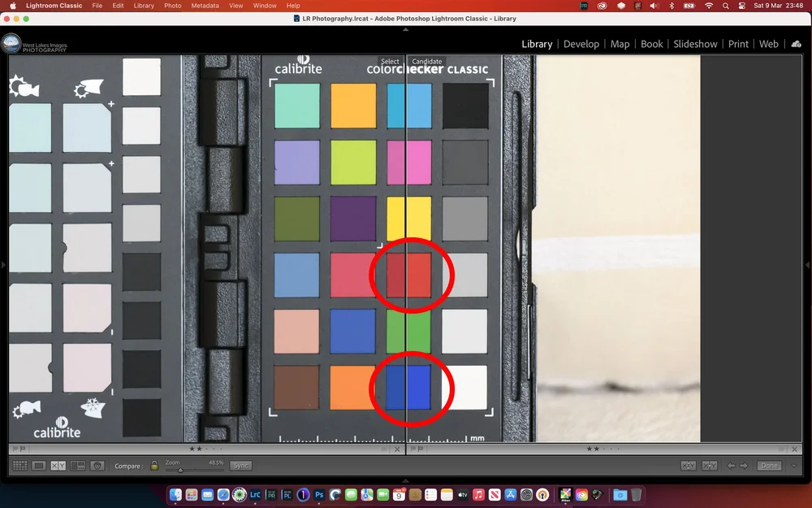This screenshot has width=812, height=508.
Task: Open the File menu
Action: (x=97, y=6)
